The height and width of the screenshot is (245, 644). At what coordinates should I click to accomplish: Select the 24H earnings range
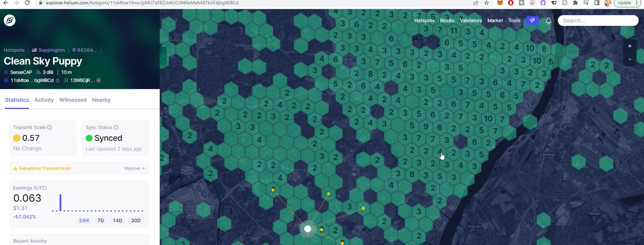tap(84, 220)
